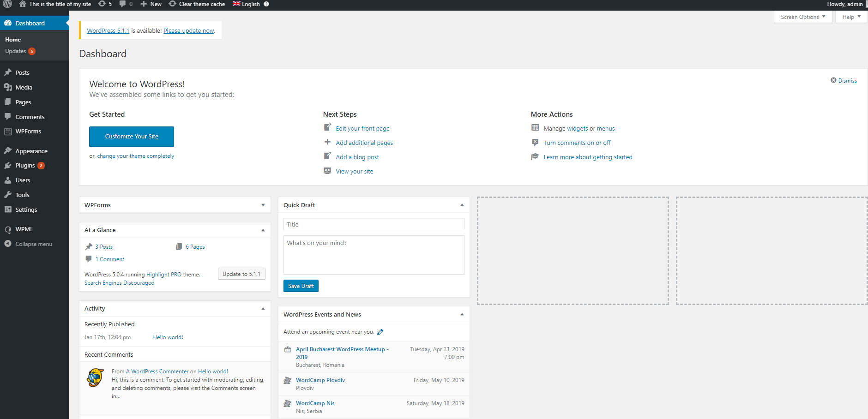Screen dimensions: 868x419
Task: Open the Screen Options dropdown
Action: point(803,17)
